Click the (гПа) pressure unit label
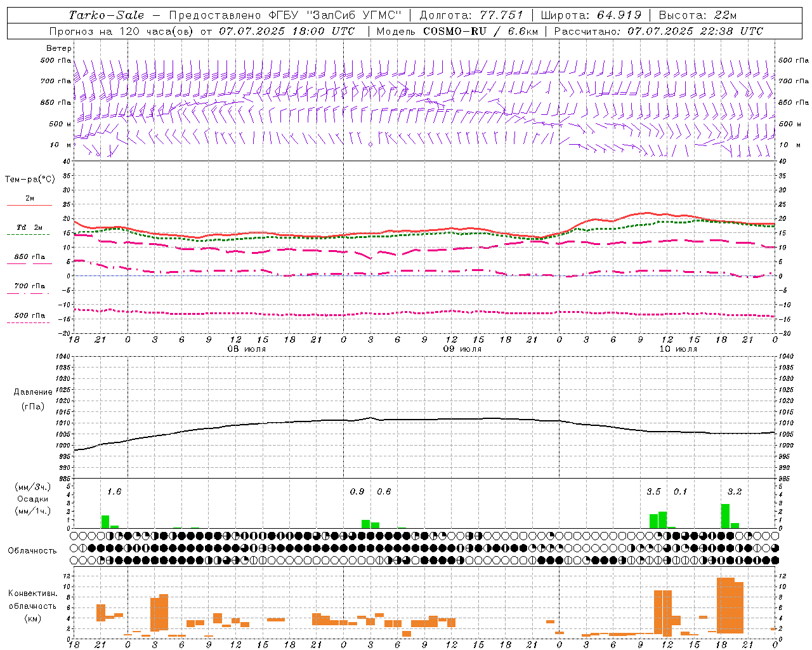This screenshot has width=812, height=650. pos(33,406)
